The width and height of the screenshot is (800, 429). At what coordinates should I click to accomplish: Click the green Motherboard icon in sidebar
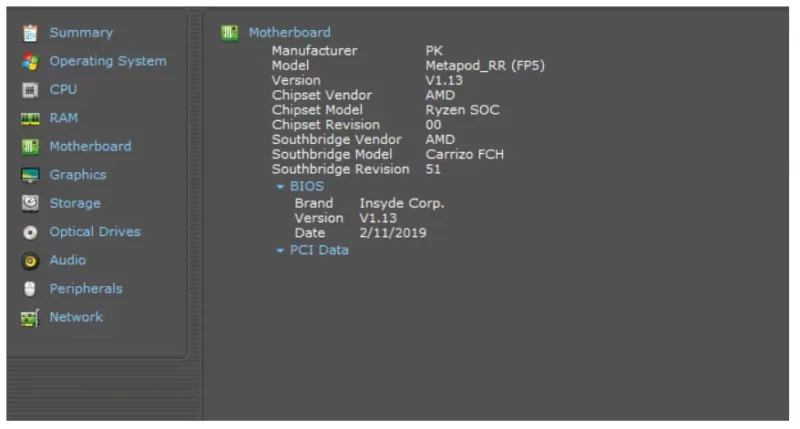pyautogui.click(x=30, y=147)
